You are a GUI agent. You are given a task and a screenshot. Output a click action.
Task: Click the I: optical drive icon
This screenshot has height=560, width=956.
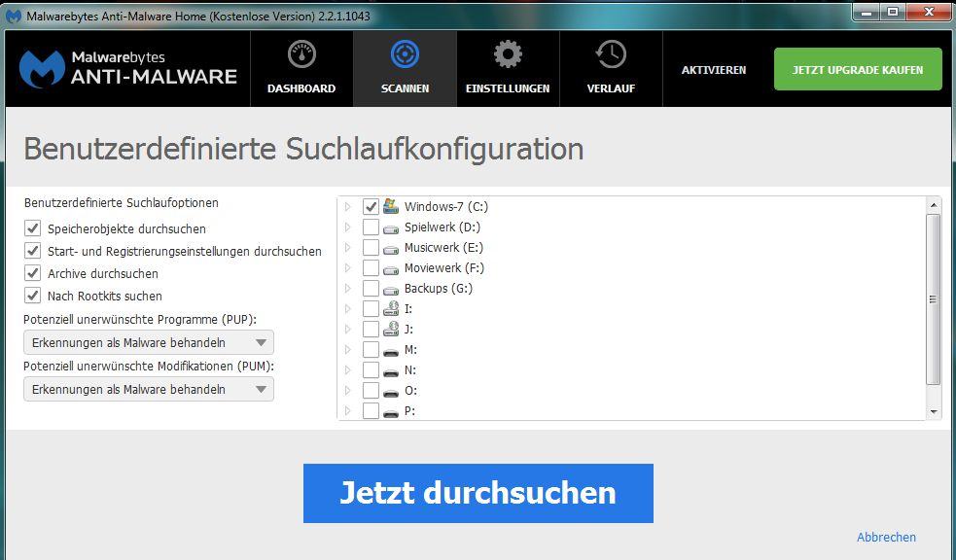pos(391,308)
